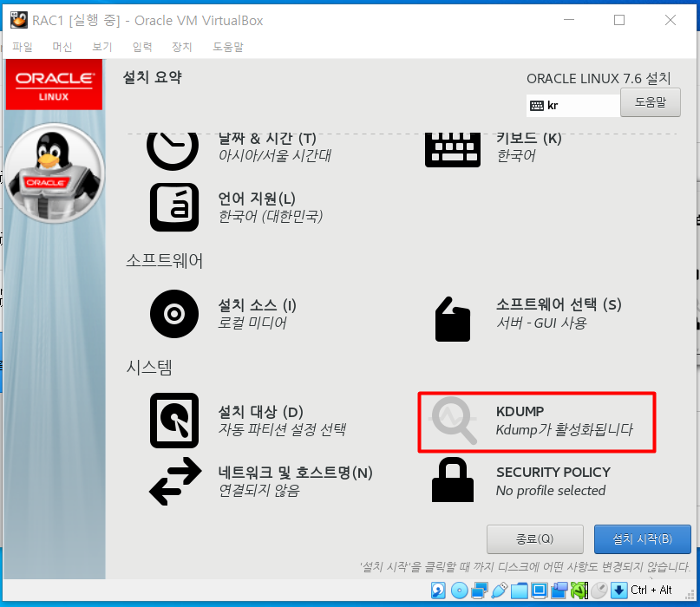
Task: Minimize the RAC1 VirtualBox window
Action: click(x=569, y=20)
